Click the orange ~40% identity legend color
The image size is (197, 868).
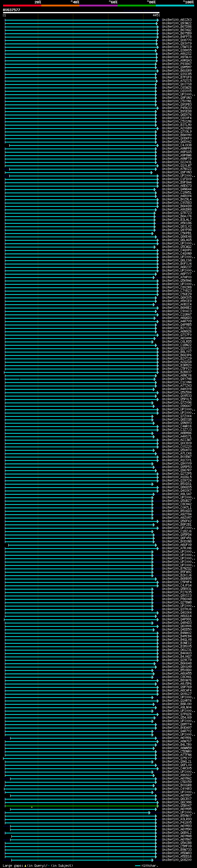pos(60,6)
